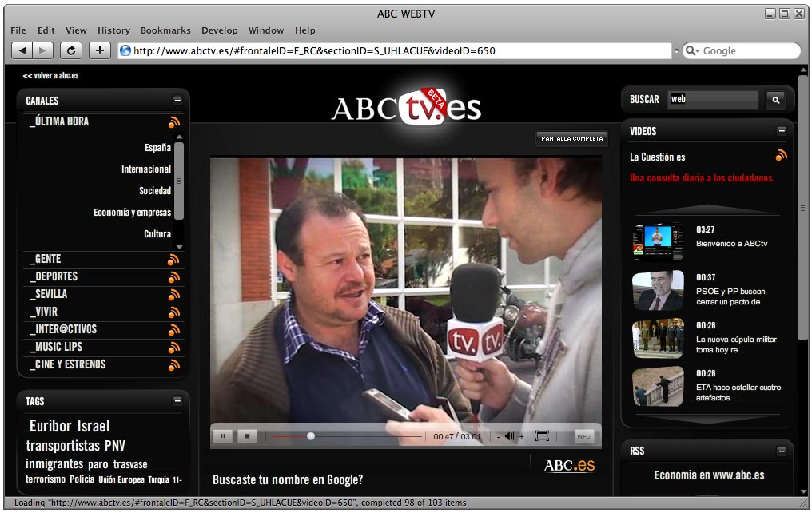This screenshot has width=812, height=513.
Task: Open the File menu
Action: click(x=18, y=30)
